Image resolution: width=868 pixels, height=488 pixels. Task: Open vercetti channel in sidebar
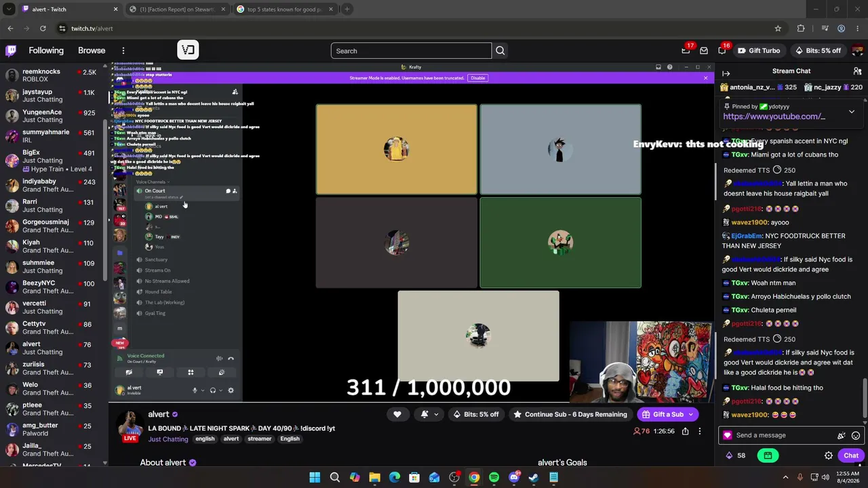tap(53, 308)
